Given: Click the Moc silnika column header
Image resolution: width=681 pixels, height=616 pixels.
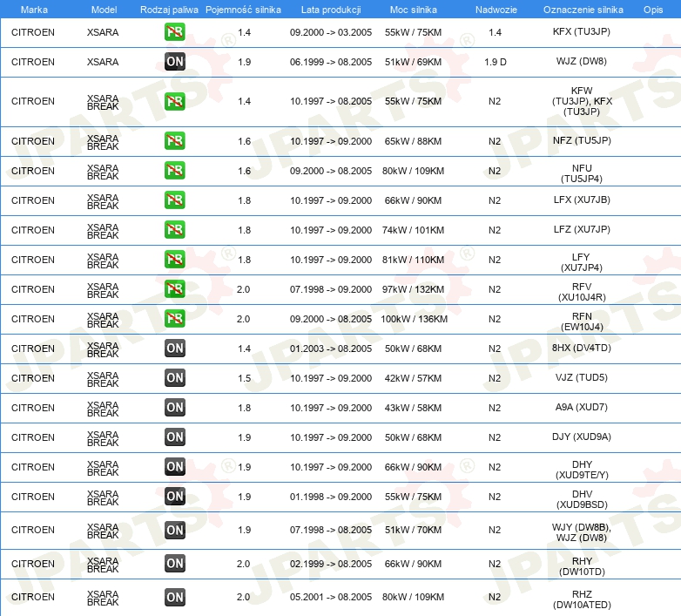Looking at the screenshot, I should point(413,10).
